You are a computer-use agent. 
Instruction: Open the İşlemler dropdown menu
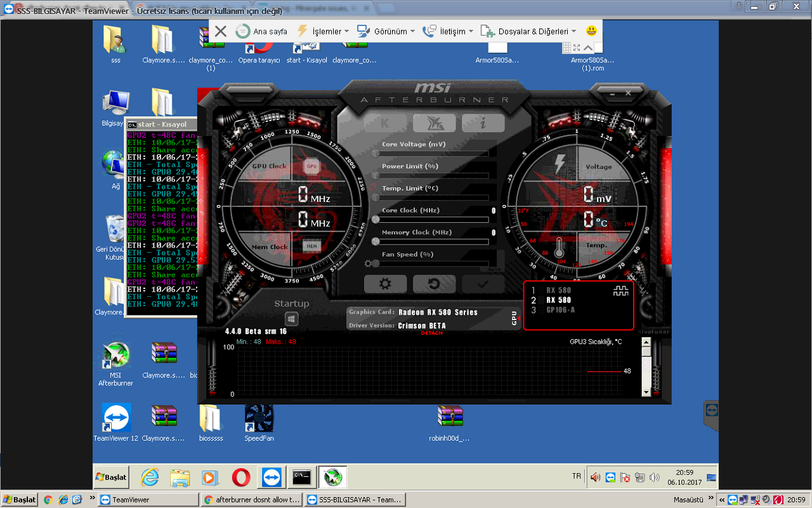click(x=323, y=31)
